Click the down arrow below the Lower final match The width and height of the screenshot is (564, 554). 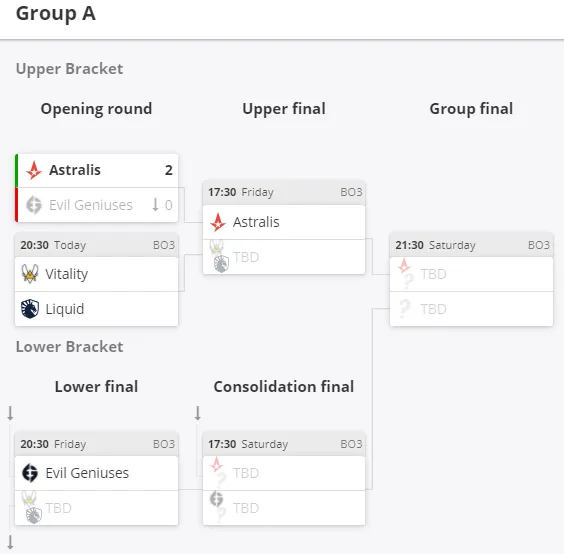click(x=10, y=542)
